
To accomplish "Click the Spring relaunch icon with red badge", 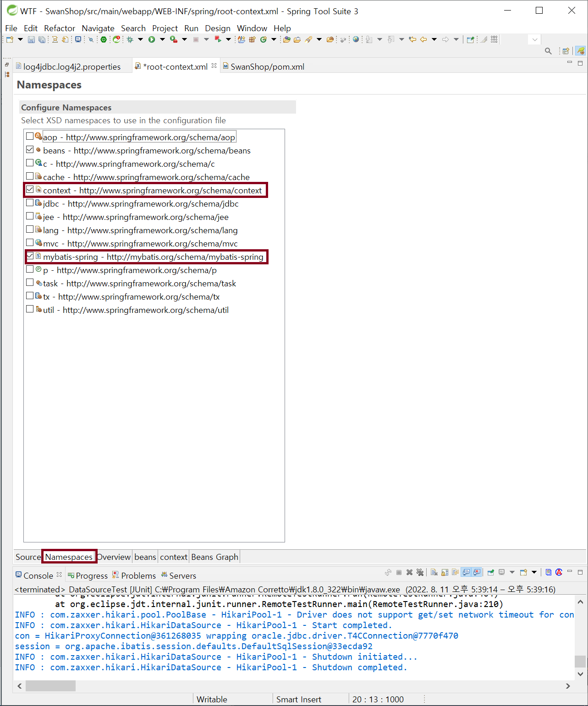I will tap(116, 39).
